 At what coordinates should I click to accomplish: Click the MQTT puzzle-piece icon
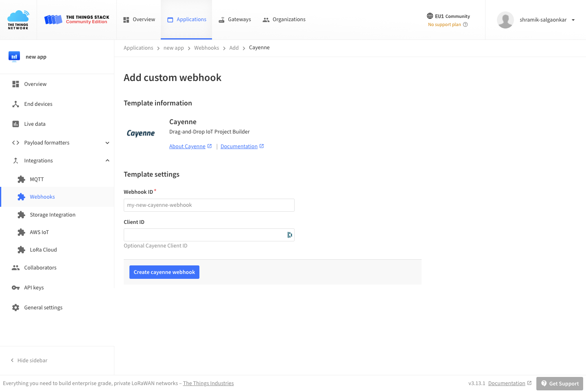click(21, 179)
